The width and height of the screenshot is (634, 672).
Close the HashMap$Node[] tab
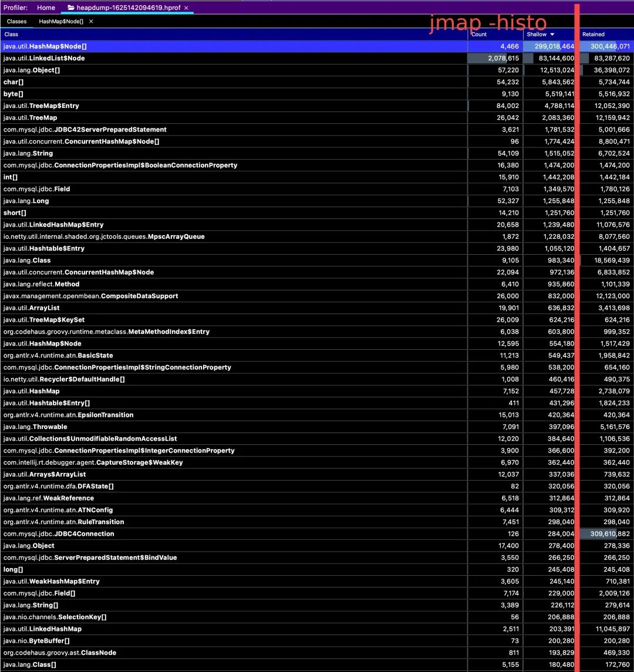coord(90,21)
